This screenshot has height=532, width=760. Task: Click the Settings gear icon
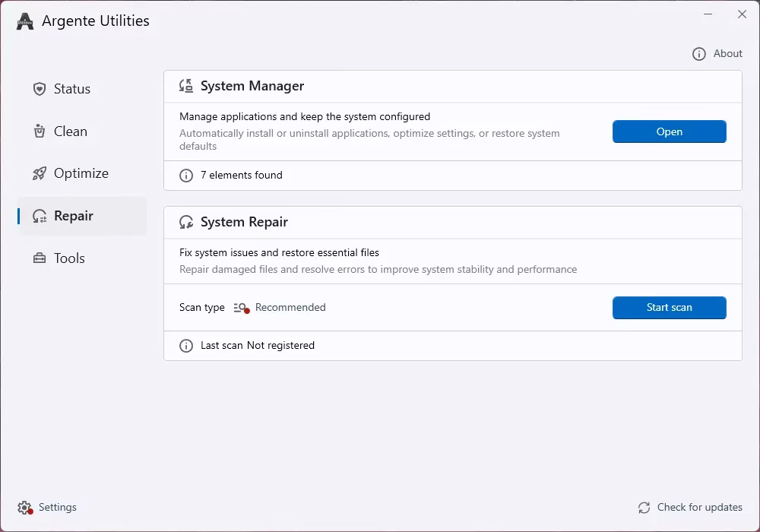(23, 507)
